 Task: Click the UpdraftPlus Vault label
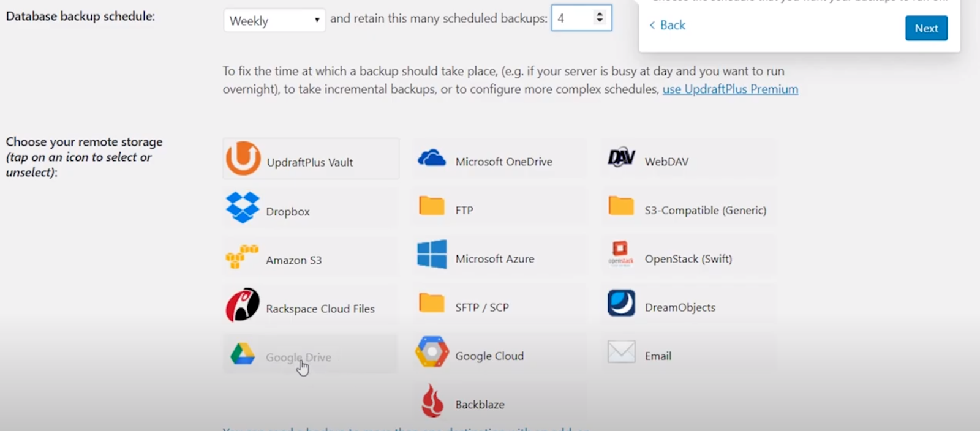point(310,162)
